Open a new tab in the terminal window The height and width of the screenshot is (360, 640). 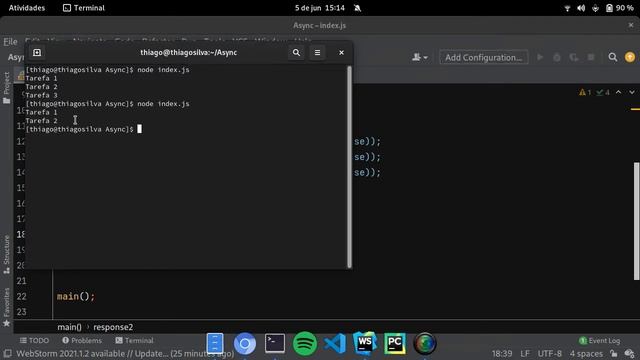coord(37,53)
